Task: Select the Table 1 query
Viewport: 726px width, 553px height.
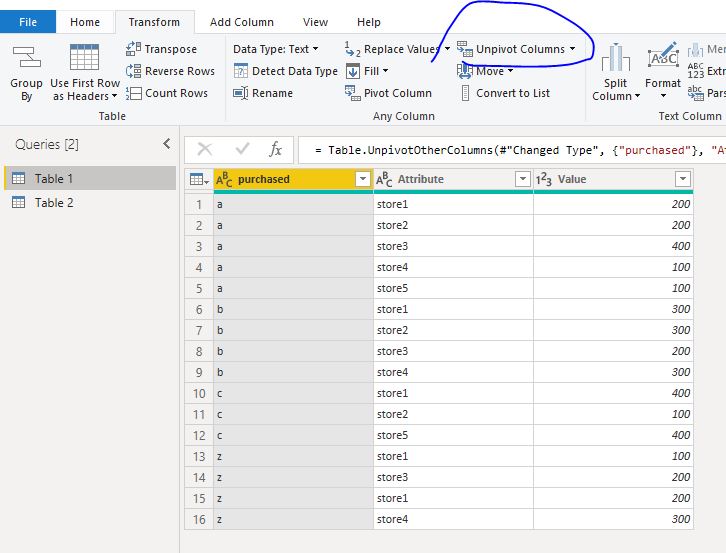Action: (x=90, y=178)
